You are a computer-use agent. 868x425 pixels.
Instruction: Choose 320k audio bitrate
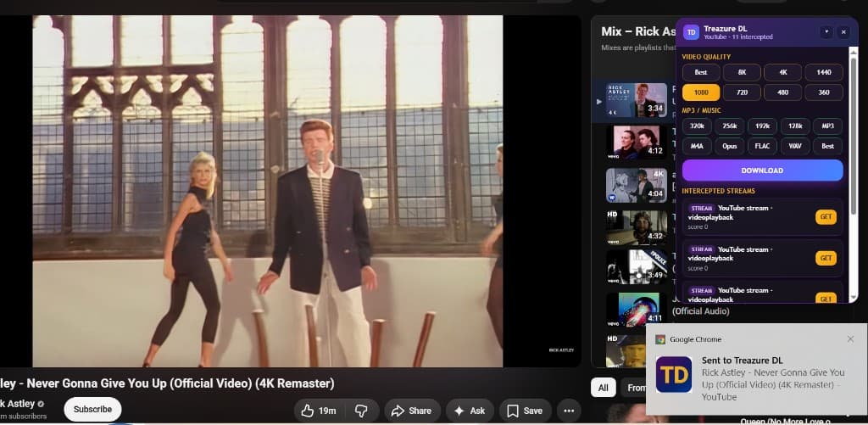click(697, 126)
